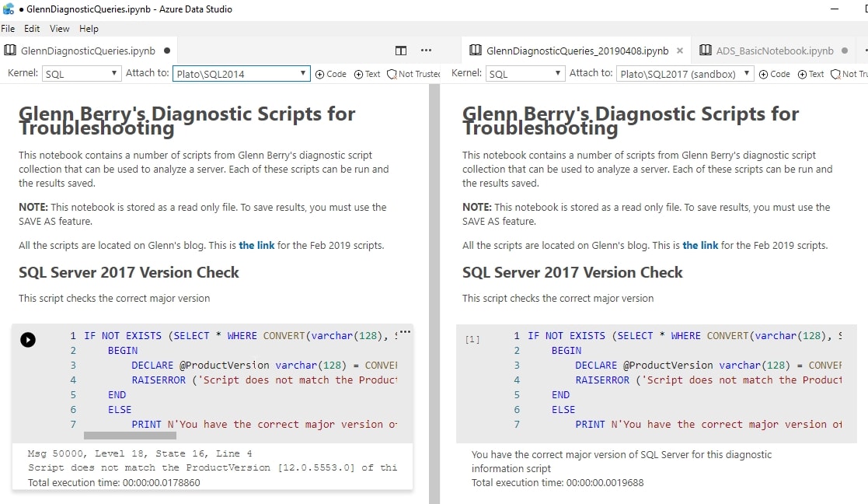The height and width of the screenshot is (504, 868).
Task: Open the code cell's ellipsis options
Action: tap(405, 332)
